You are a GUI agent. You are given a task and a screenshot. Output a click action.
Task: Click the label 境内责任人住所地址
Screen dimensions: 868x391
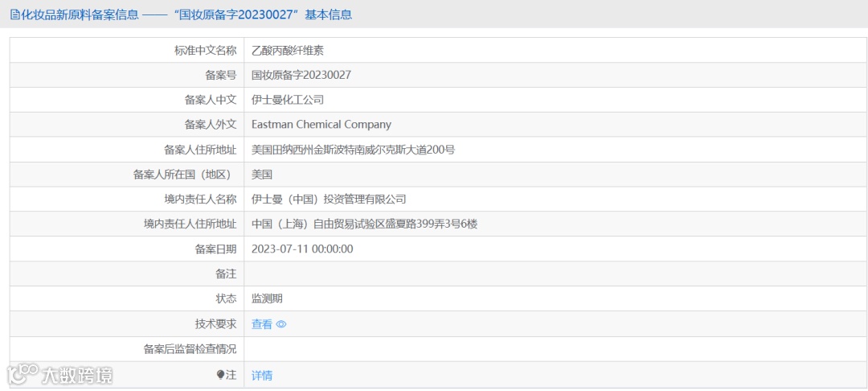pos(190,224)
